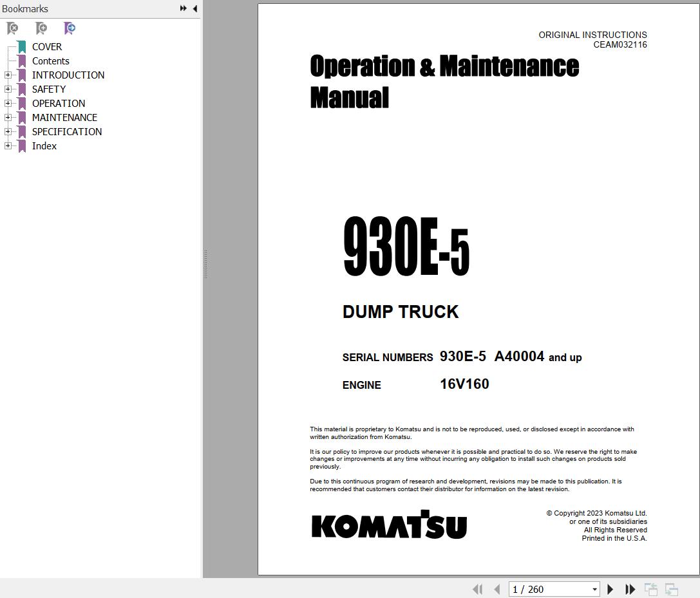
Task: Click the delete bookmark icon
Action: pyautogui.click(x=12, y=28)
